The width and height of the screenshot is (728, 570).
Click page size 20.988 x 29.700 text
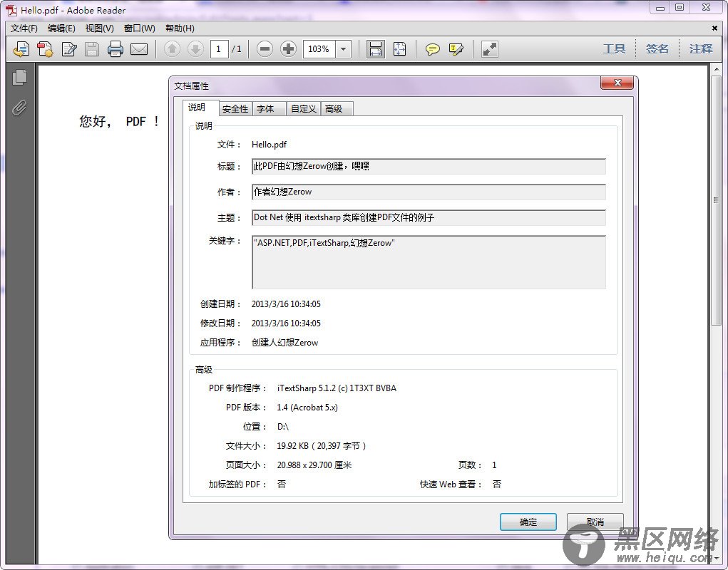click(314, 465)
